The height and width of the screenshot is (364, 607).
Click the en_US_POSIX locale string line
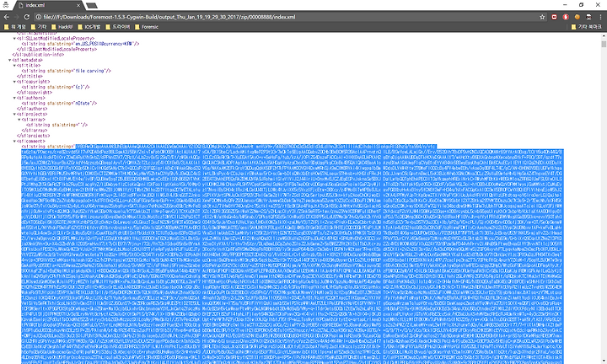(x=80, y=44)
